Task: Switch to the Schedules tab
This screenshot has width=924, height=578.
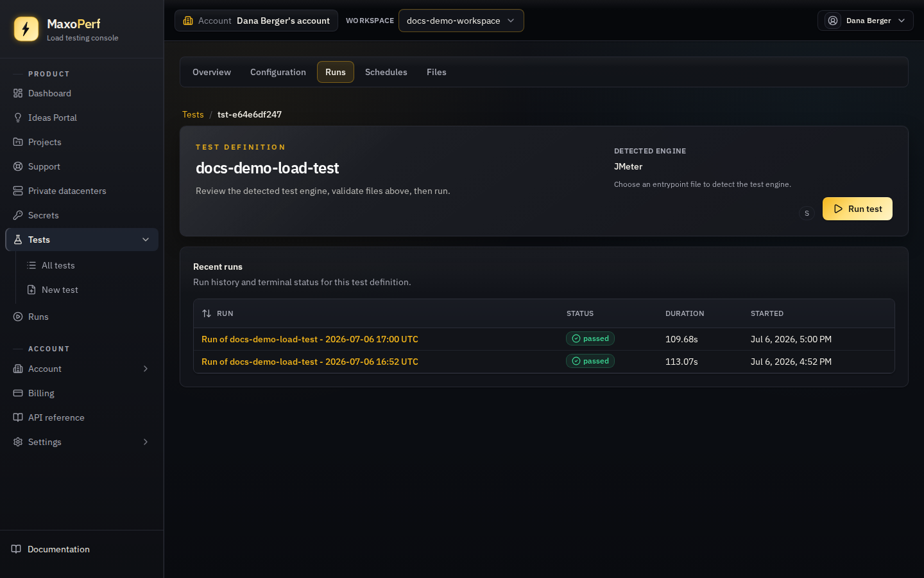Action: (x=386, y=72)
